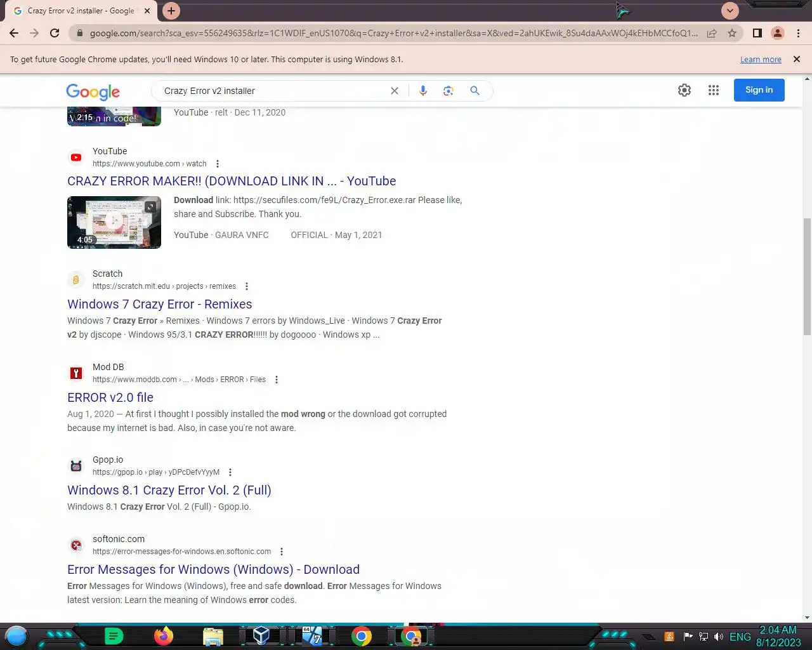Open the taskbar clock 2:04 AM
The width and height of the screenshot is (812, 650).
pos(778,636)
